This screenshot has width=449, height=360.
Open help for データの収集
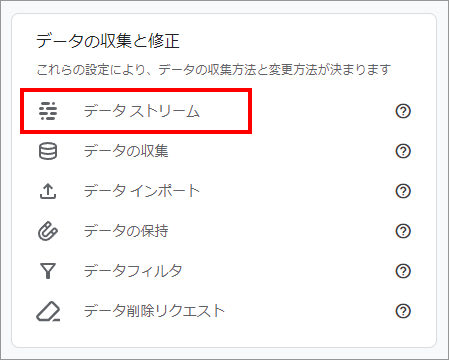[403, 151]
